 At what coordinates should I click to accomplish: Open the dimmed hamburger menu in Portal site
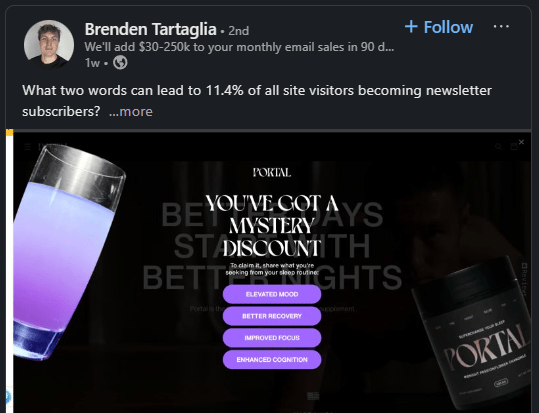pyautogui.click(x=28, y=147)
